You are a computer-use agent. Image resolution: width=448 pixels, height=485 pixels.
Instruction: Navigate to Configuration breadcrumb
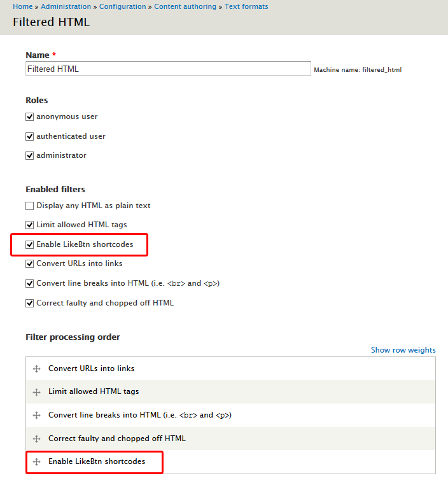[x=122, y=6]
